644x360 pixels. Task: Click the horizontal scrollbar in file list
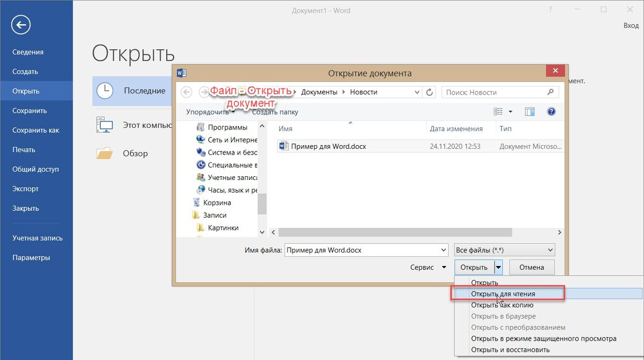(x=396, y=232)
